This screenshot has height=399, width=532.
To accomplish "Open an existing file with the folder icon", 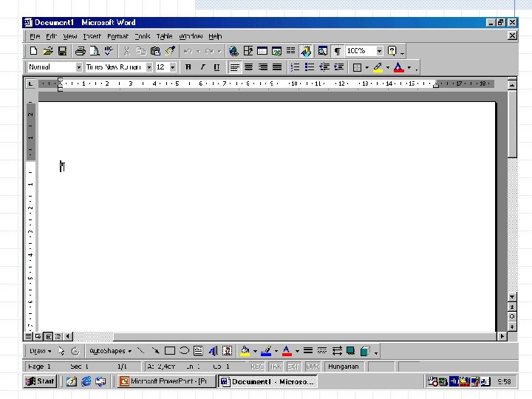I will (x=48, y=51).
